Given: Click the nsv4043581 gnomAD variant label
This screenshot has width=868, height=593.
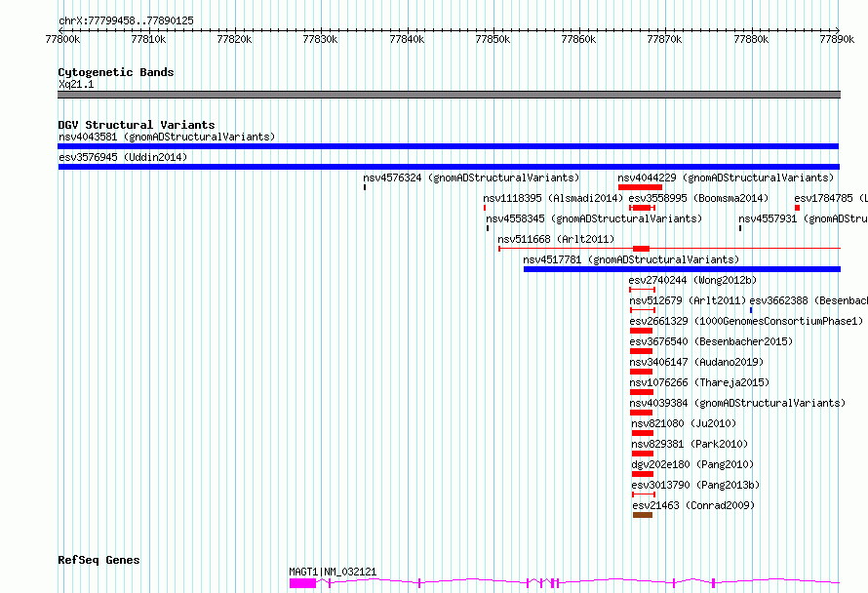Looking at the screenshot, I should [x=167, y=137].
